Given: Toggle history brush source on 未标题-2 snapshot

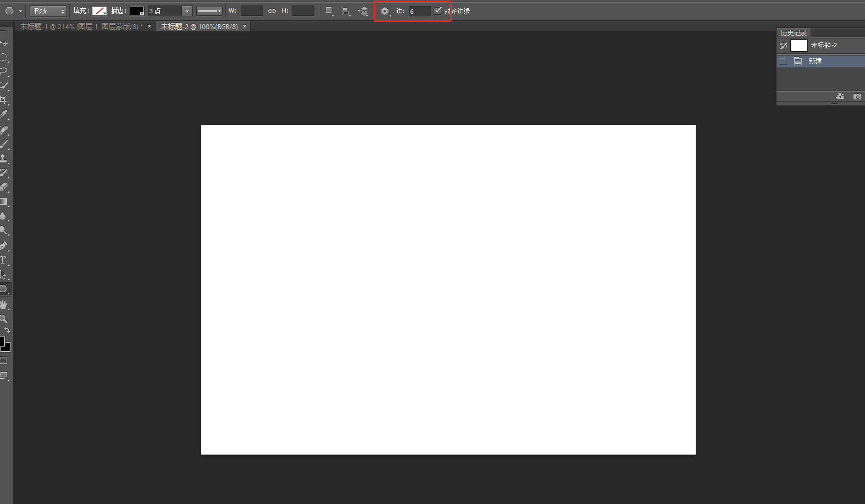Looking at the screenshot, I should [x=783, y=46].
